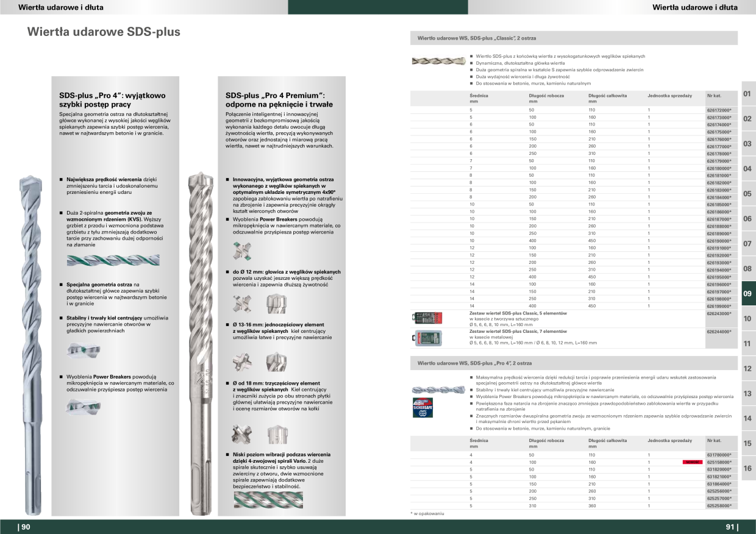Open chapter tab 04
The width and height of the screenshot is (756, 534).
click(748, 169)
